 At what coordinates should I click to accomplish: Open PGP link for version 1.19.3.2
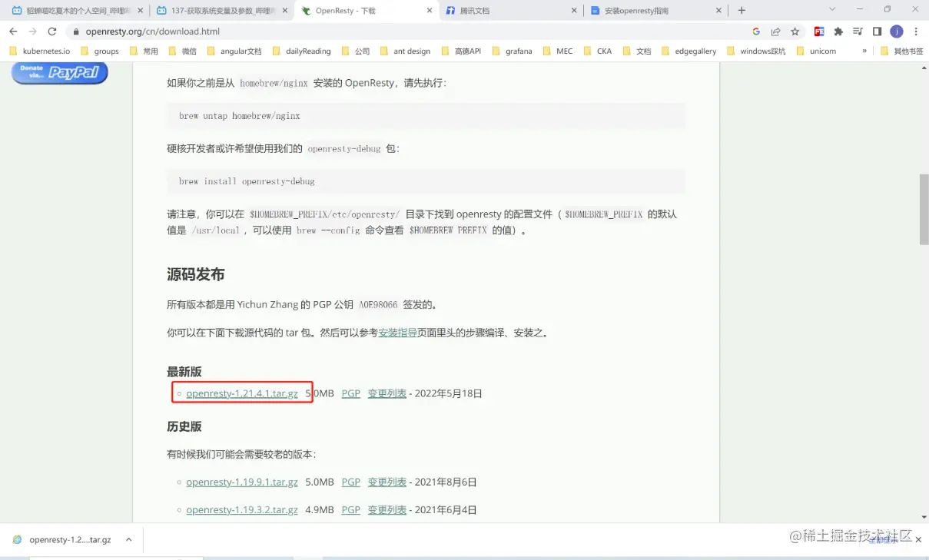pos(351,509)
